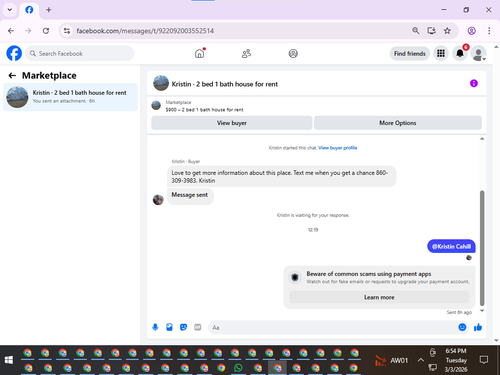Click the browser back button
Image resolution: width=500 pixels, height=375 pixels.
click(11, 31)
